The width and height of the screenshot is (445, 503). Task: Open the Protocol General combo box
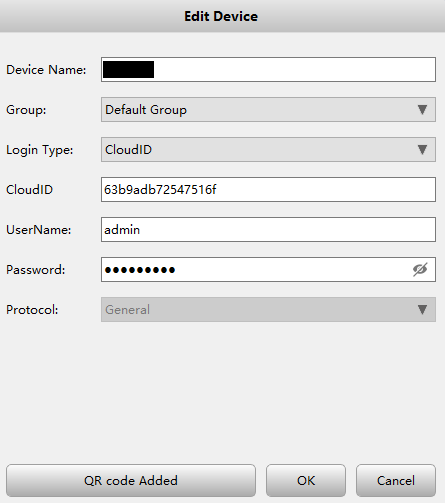click(268, 309)
